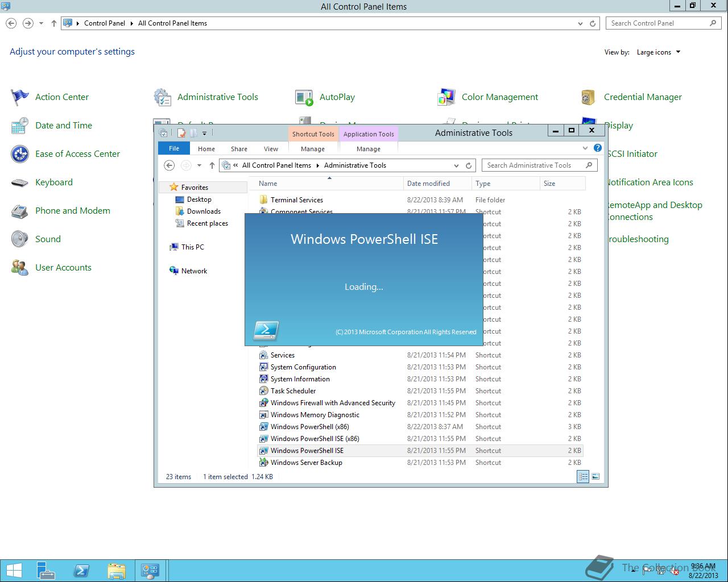Select the Windows PowerShell ISE shortcut
The image size is (728, 582).
(307, 450)
